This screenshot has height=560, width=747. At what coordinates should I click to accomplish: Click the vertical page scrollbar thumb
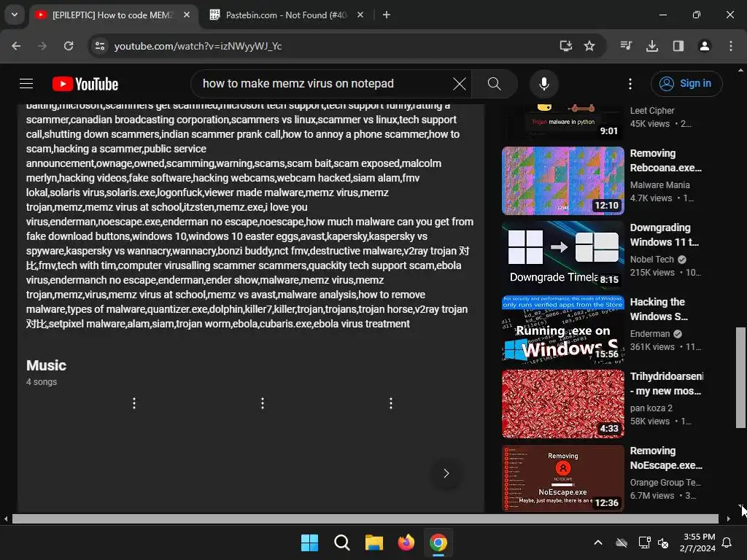point(740,377)
